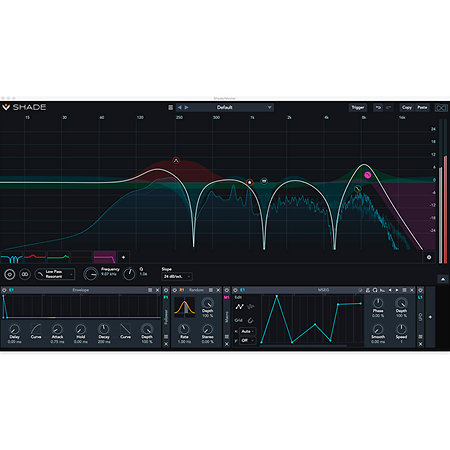
Task: Adjust the Q knob
Action: point(129,274)
